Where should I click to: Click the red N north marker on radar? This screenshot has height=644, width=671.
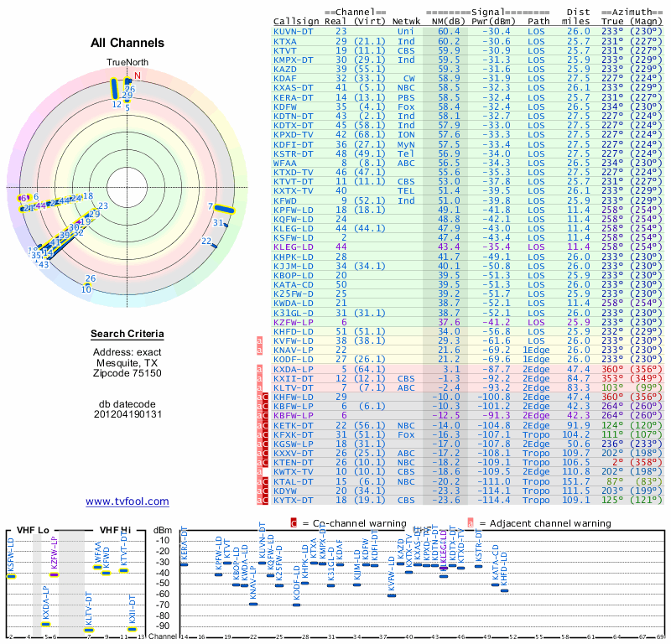click(x=138, y=75)
